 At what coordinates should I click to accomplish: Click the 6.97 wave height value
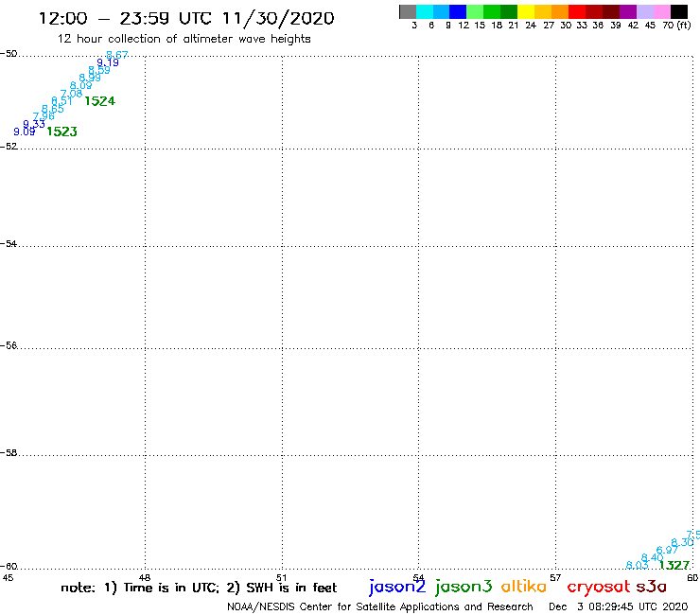tap(667, 551)
